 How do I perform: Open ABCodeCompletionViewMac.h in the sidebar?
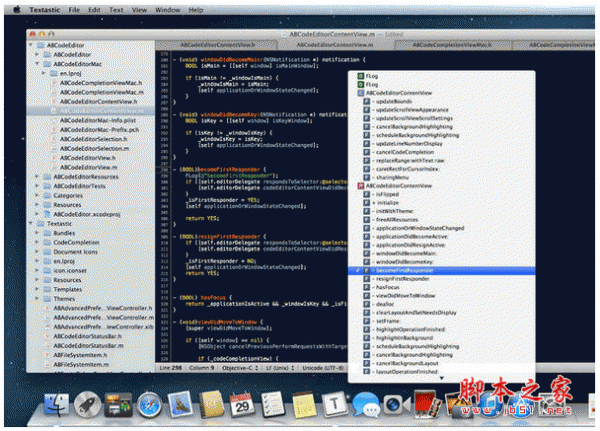(101, 83)
